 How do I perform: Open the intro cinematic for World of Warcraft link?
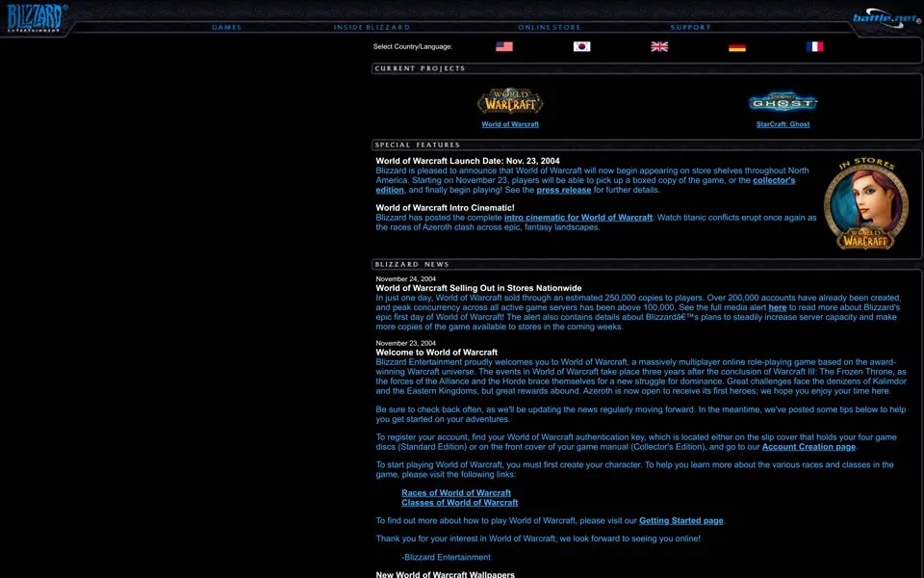578,218
